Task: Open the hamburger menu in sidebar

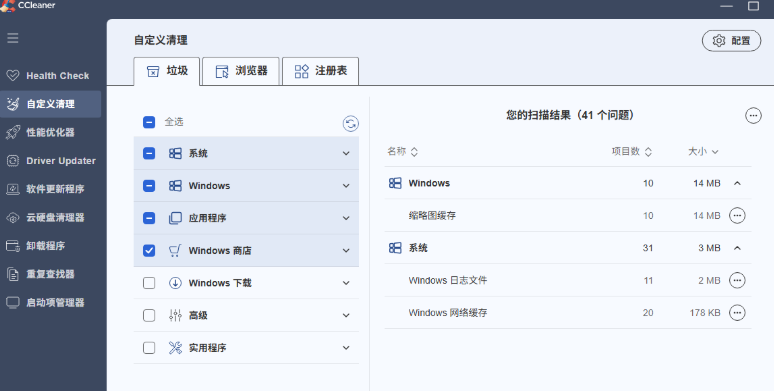Action: coord(13,38)
